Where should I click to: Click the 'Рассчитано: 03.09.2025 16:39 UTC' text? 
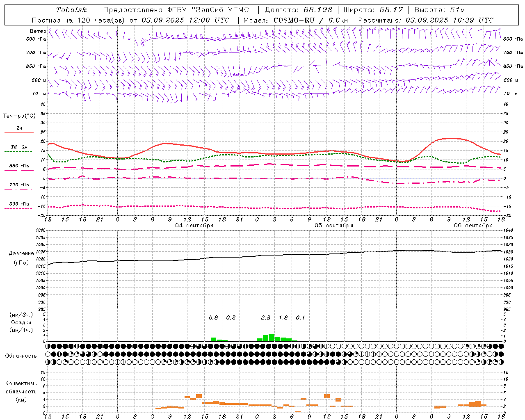tap(426, 20)
